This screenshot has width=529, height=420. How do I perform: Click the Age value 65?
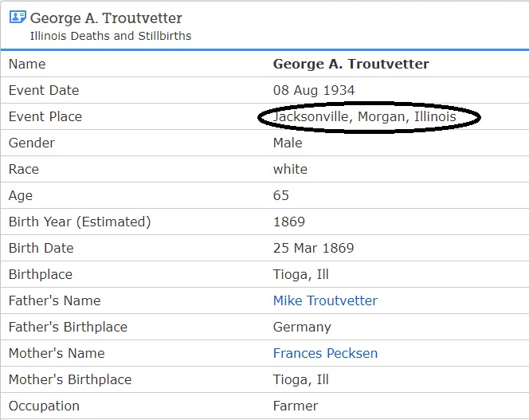click(x=281, y=195)
